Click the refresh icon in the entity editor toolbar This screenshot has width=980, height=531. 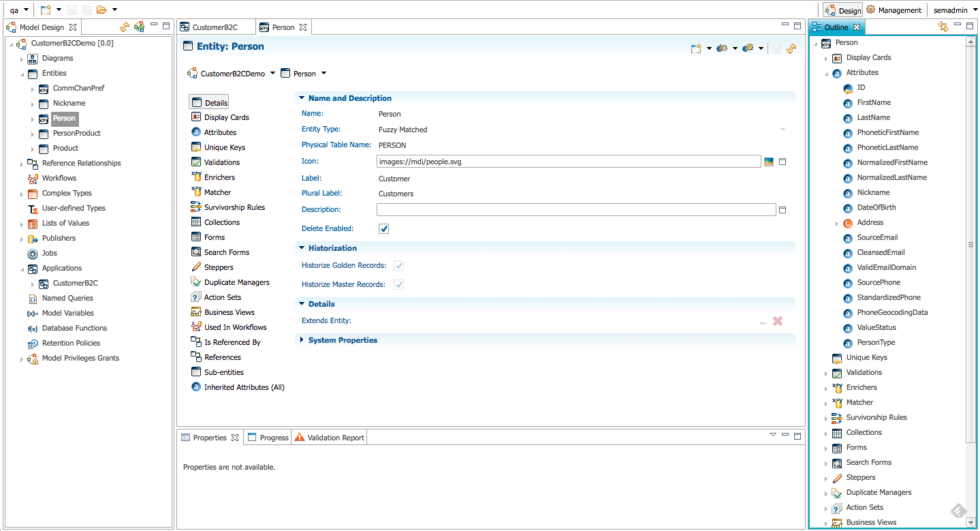(x=791, y=48)
